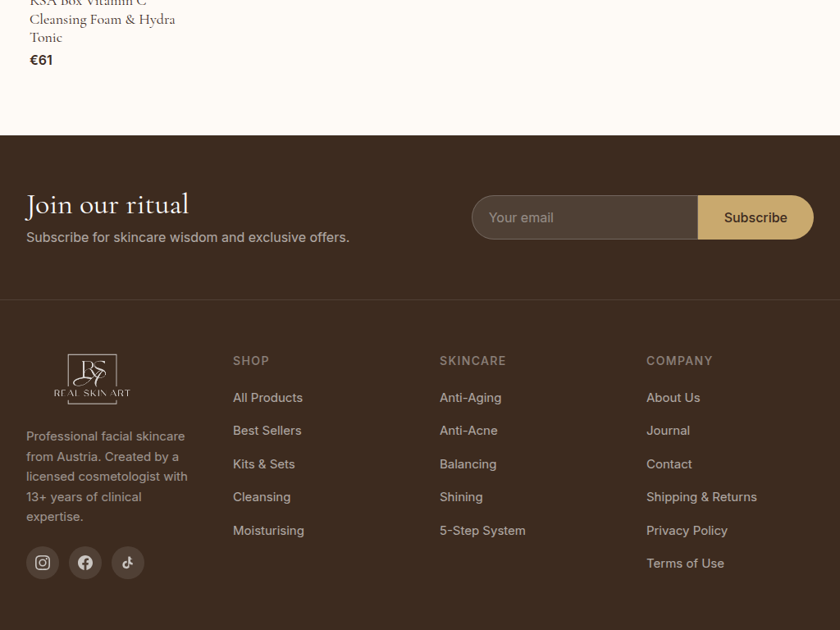Open the Instagram social icon
This screenshot has height=630, width=840.
pyautogui.click(x=43, y=563)
